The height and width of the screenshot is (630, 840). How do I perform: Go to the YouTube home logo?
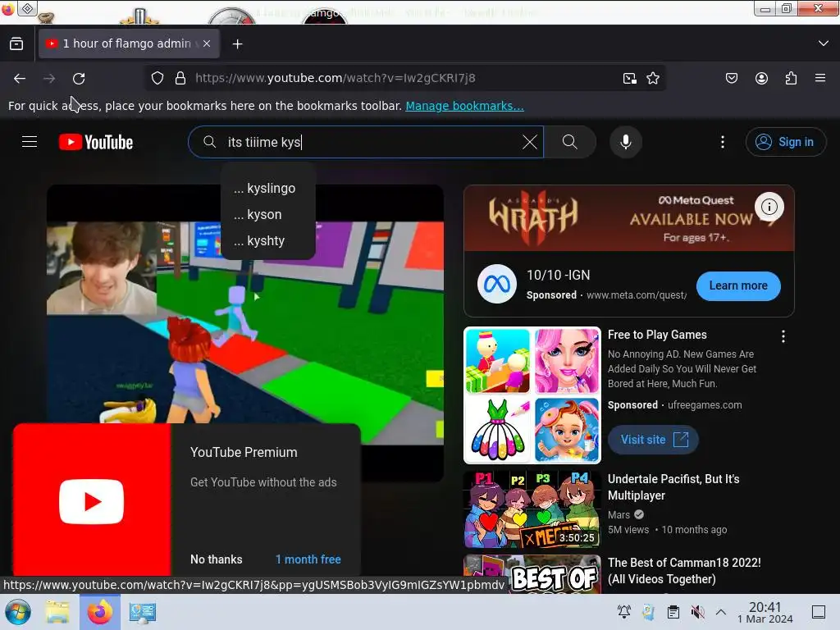click(x=96, y=142)
